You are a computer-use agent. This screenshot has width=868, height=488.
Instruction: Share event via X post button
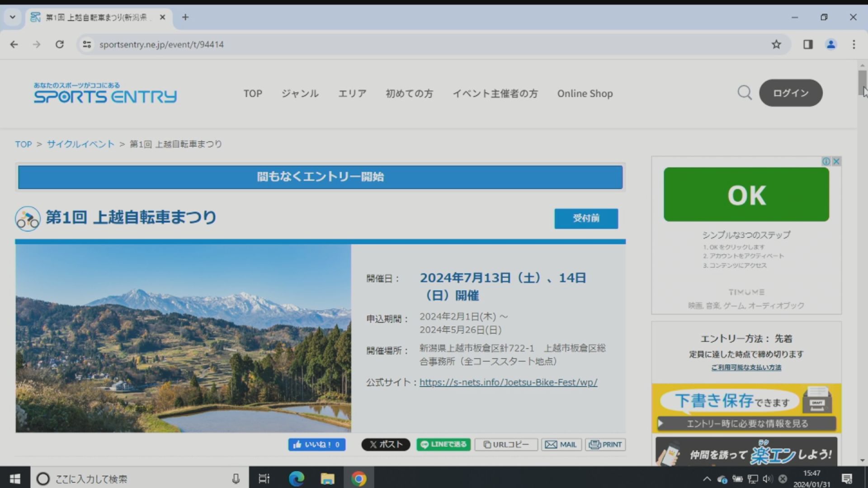(x=386, y=445)
